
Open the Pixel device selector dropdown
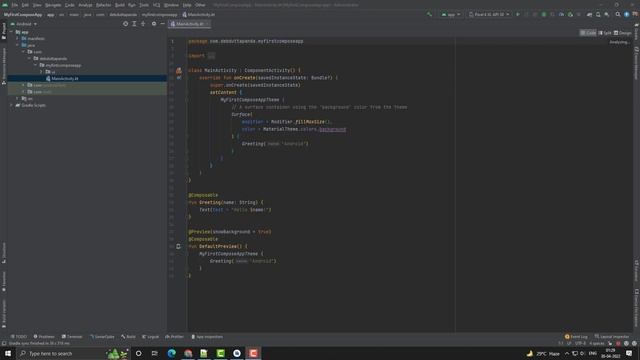pos(489,15)
